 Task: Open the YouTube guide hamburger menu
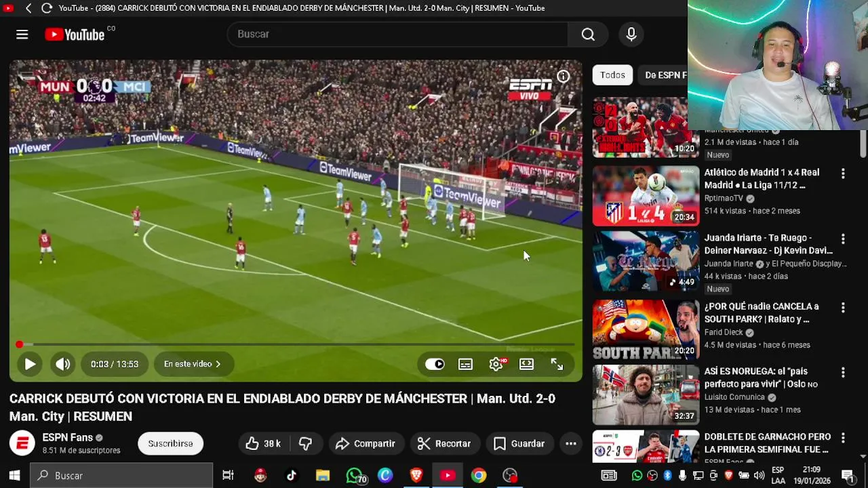click(x=22, y=35)
